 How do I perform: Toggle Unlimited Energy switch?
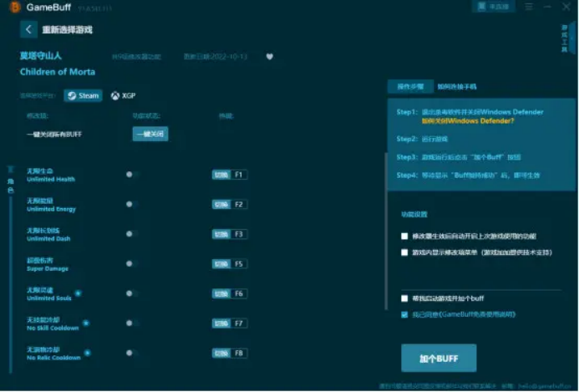[x=132, y=204]
